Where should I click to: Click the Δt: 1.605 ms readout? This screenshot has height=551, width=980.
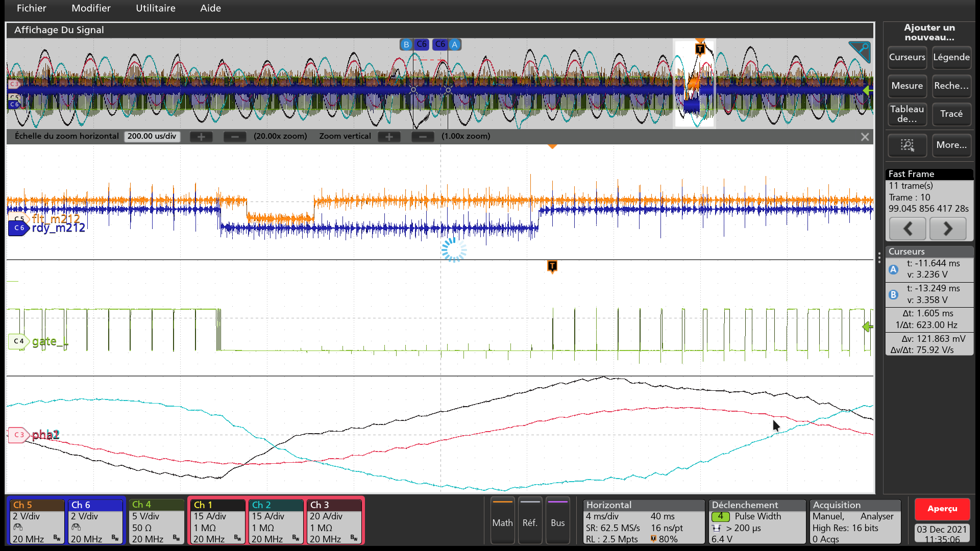click(x=928, y=313)
